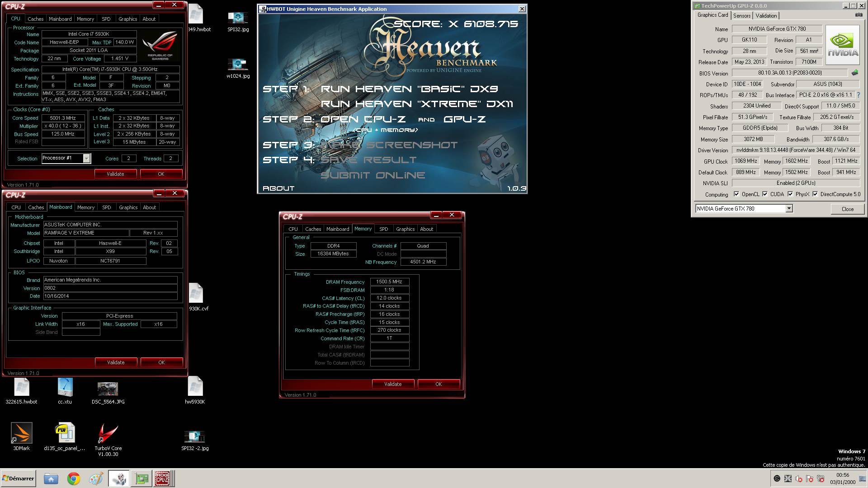Screen dimensions: 868x488
Task: Toggle the OpenCL checkbox in GPU-Z
Action: (x=736, y=194)
